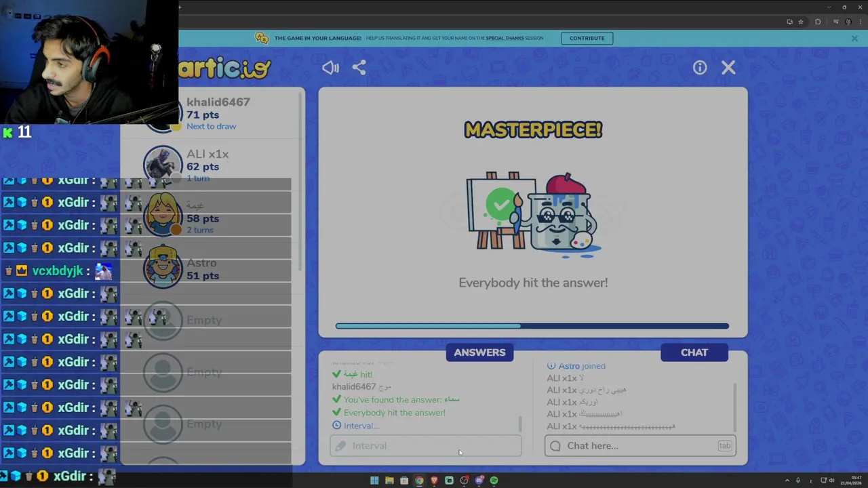
Task: Open the browser three-dot menu
Action: pos(861,22)
